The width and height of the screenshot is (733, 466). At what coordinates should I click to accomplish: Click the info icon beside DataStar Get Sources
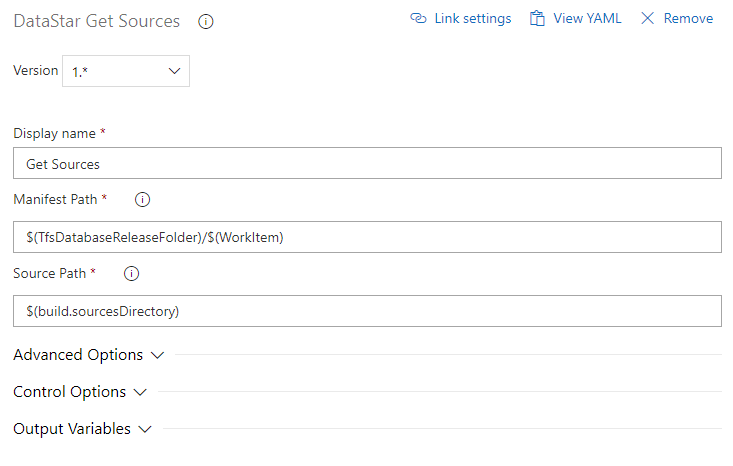click(x=206, y=21)
